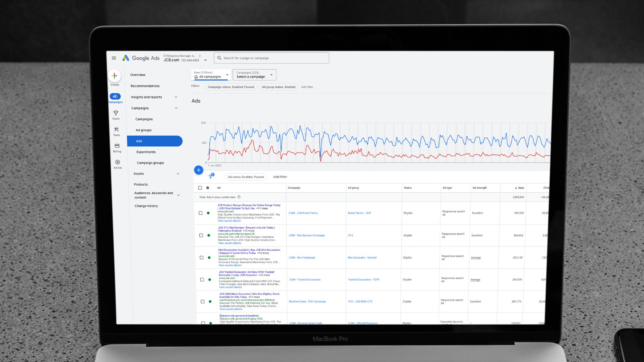Expand the Assets section

178,174
